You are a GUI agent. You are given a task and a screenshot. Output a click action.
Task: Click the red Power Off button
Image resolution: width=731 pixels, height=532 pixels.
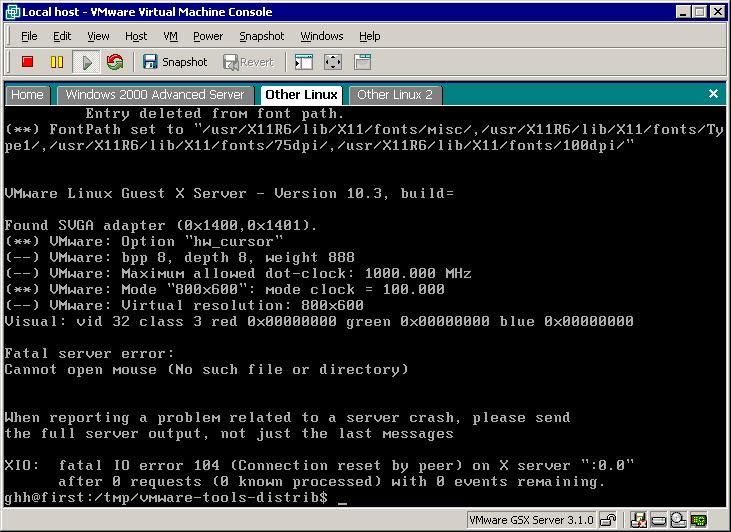(28, 62)
